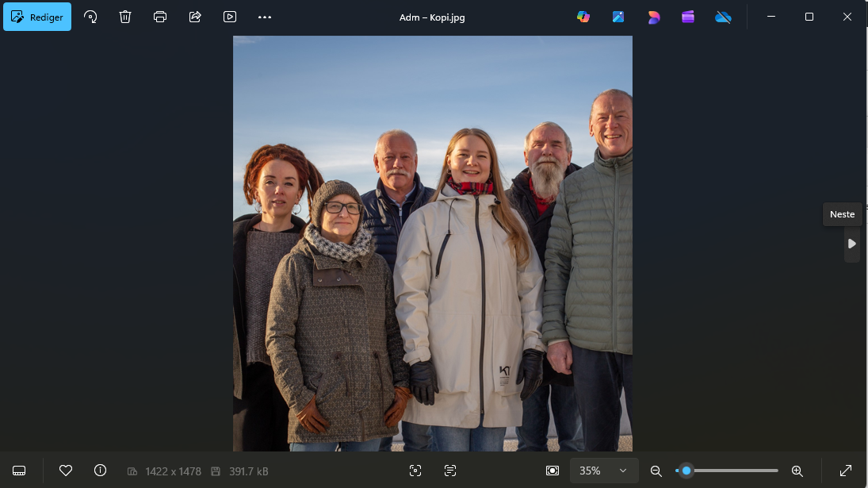Delete the photo using the trash icon

(125, 17)
